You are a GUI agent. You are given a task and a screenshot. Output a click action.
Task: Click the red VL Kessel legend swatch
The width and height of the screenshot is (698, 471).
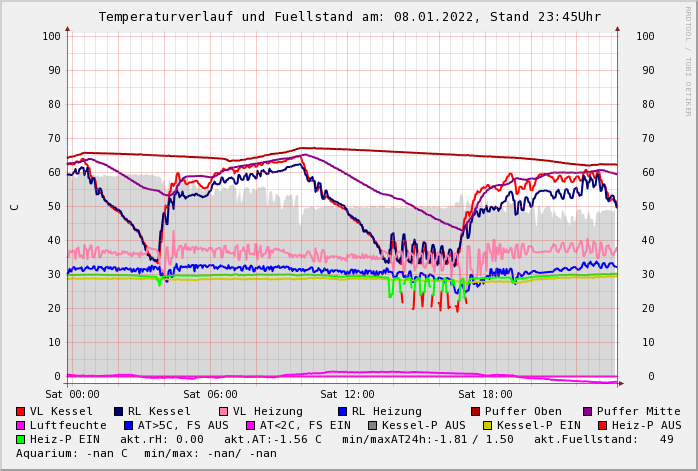(x=20, y=411)
